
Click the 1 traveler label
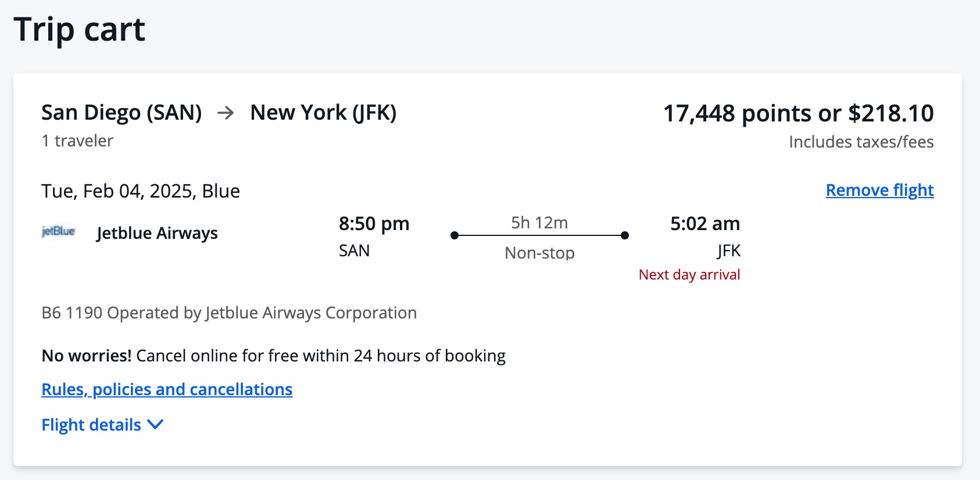[x=77, y=141]
